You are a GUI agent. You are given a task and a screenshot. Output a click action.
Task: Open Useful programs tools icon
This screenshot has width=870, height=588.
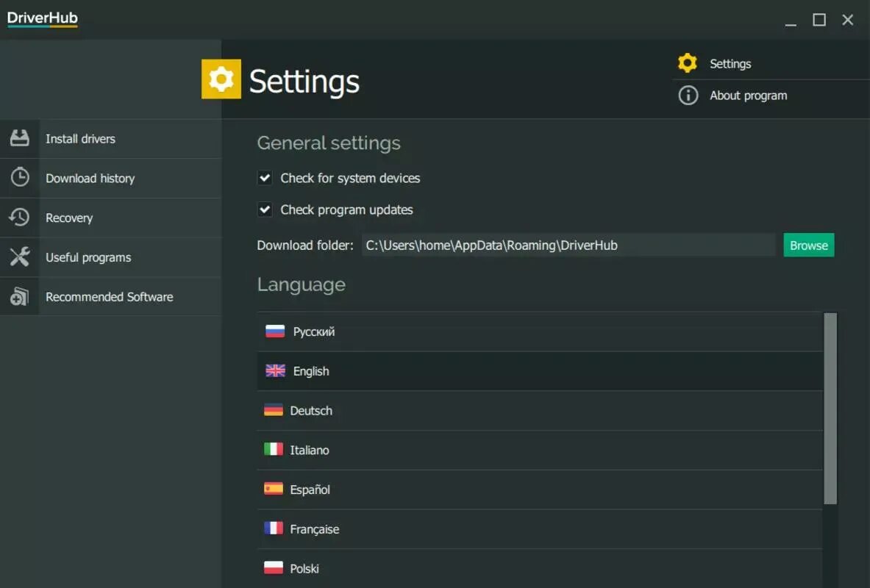tap(20, 257)
